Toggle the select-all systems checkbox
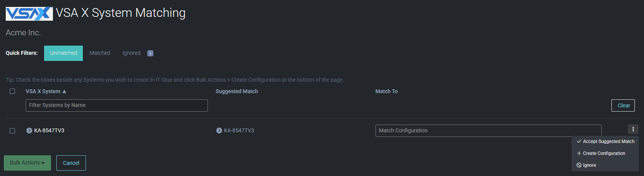This screenshot has height=176, width=644. [12, 91]
